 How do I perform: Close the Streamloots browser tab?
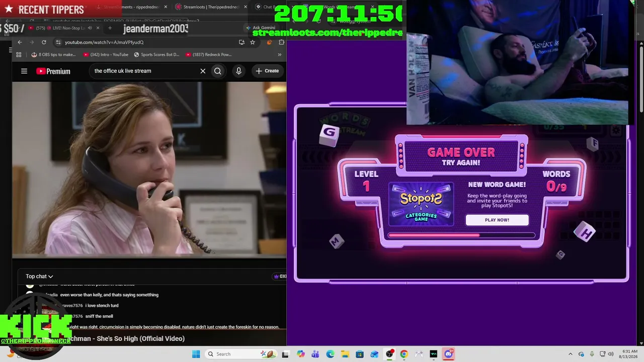(246, 7)
